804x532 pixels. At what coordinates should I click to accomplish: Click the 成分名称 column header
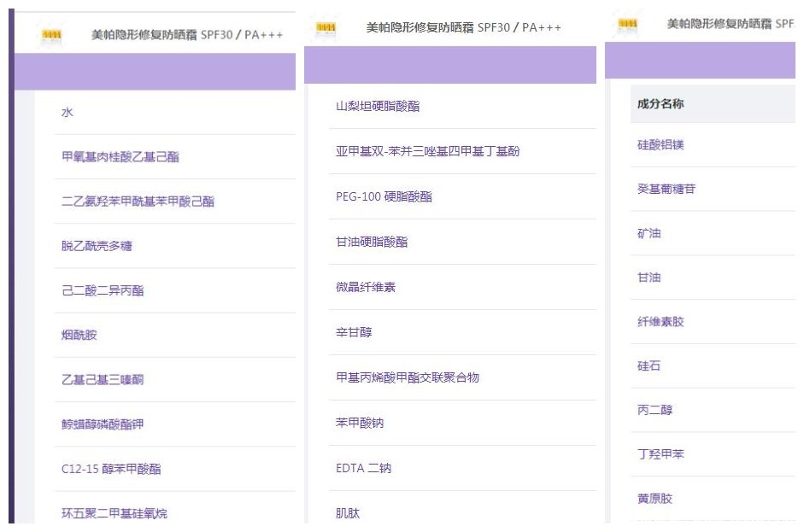click(660, 104)
